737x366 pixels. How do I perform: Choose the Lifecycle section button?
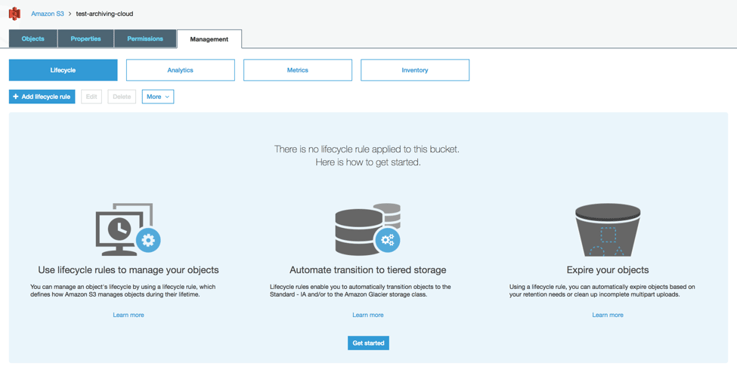click(63, 70)
